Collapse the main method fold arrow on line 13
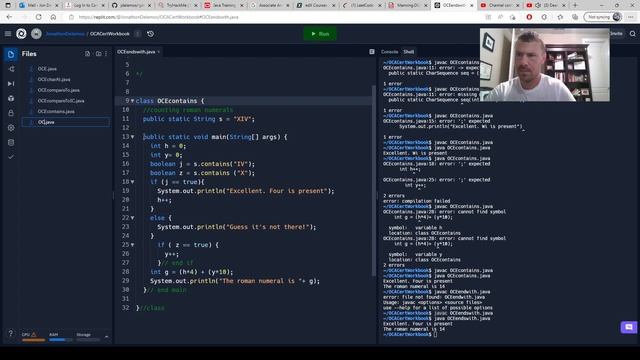Viewport: 640px width, 360px height. [132, 137]
